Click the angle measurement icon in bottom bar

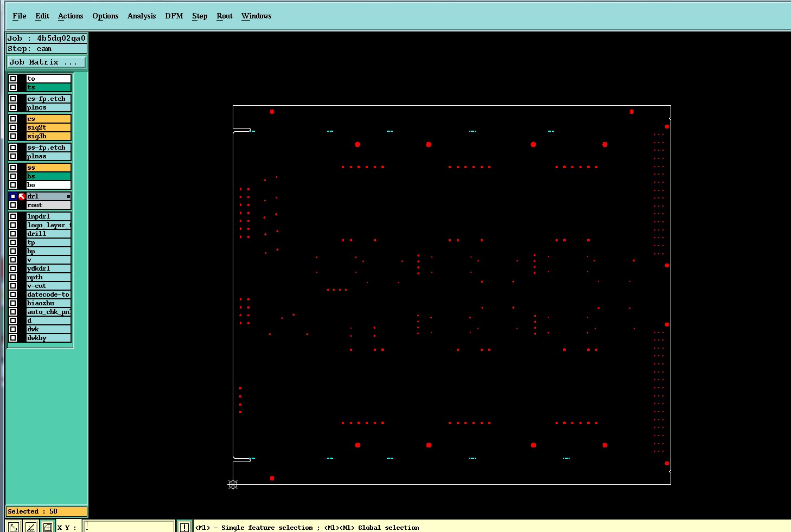(x=31, y=527)
